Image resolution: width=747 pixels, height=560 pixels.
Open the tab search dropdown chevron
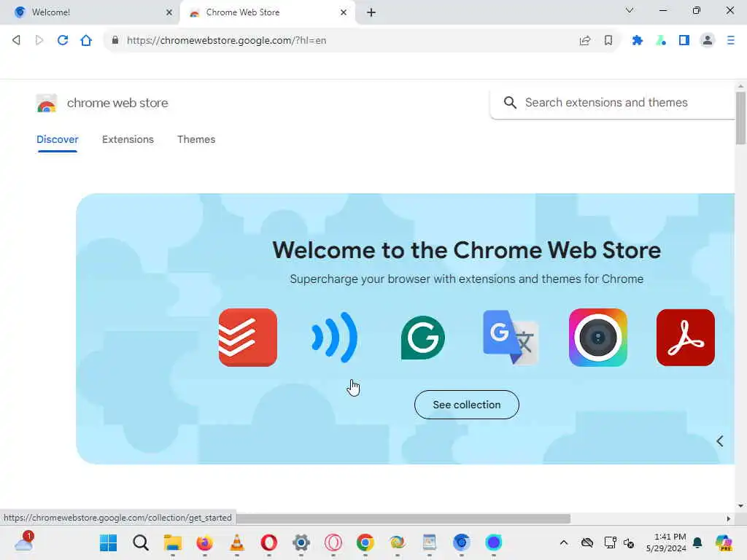point(630,10)
